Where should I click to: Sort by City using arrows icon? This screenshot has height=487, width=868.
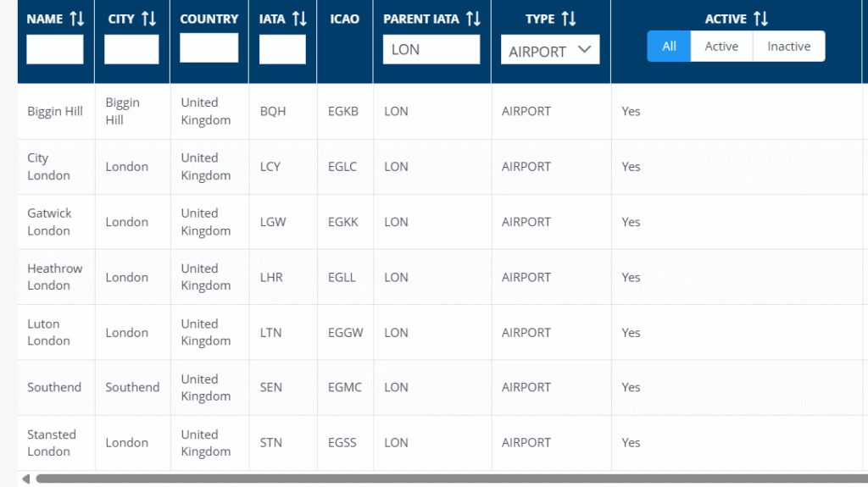click(x=148, y=19)
